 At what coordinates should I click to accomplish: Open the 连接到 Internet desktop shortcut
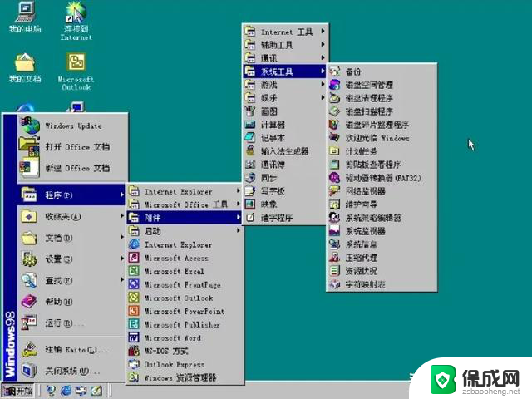[x=76, y=20]
